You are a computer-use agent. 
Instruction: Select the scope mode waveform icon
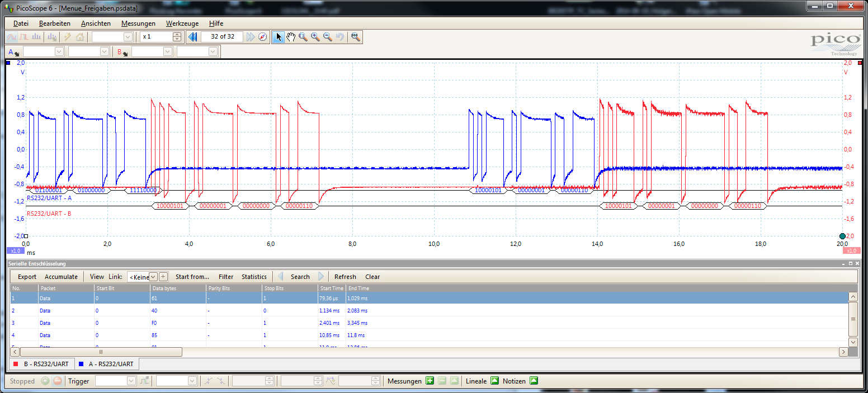coord(11,37)
